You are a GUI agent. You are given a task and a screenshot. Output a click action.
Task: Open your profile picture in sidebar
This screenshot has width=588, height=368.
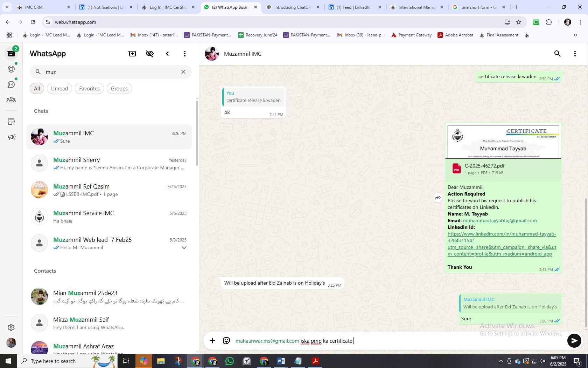tap(11, 343)
